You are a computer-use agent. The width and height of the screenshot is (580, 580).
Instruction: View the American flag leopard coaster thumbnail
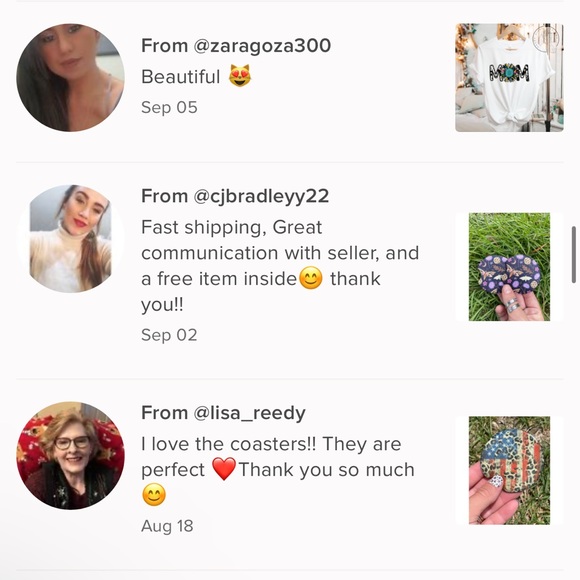509,471
